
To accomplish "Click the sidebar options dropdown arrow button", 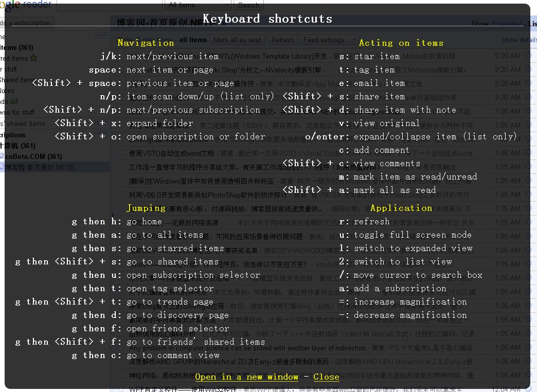I will tap(105, 35).
